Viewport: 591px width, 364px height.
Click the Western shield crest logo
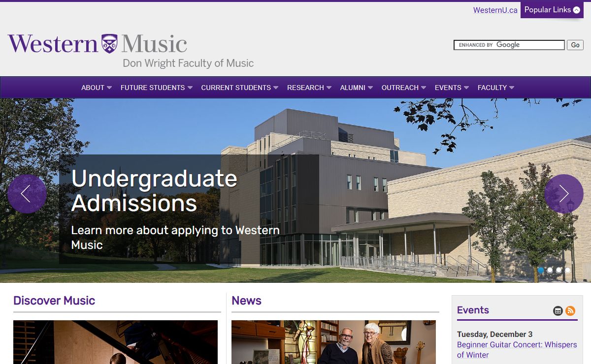[109, 44]
